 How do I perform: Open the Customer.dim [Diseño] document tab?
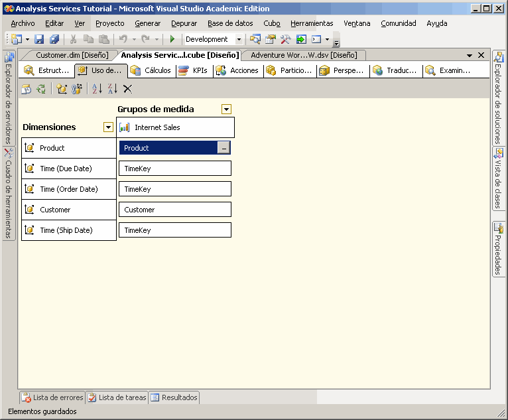pos(72,55)
